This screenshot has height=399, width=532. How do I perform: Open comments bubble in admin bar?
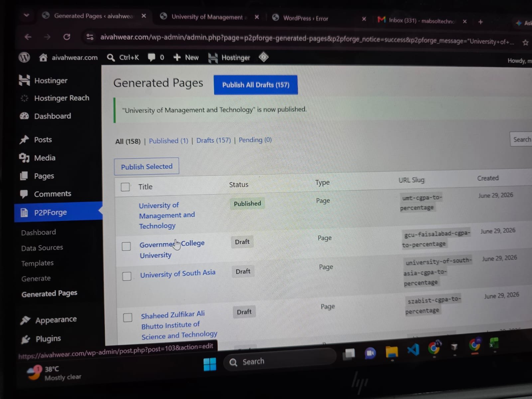coord(152,58)
